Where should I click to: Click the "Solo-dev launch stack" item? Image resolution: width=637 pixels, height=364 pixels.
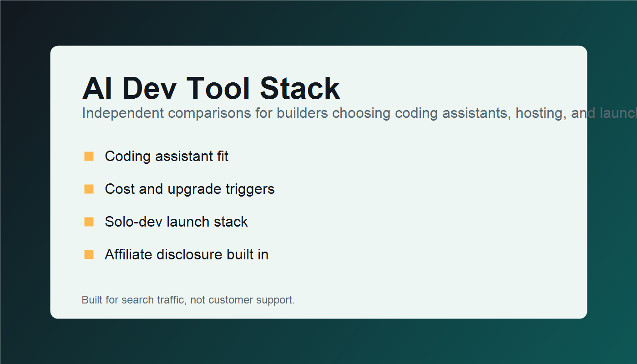click(176, 222)
